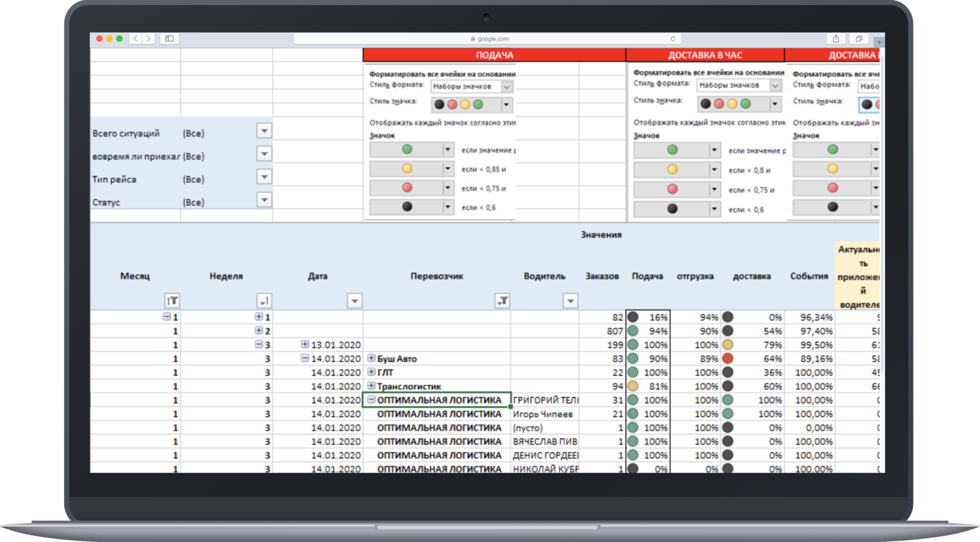Click the Всего ситуаций filter label
980x542 pixels.
(x=126, y=133)
